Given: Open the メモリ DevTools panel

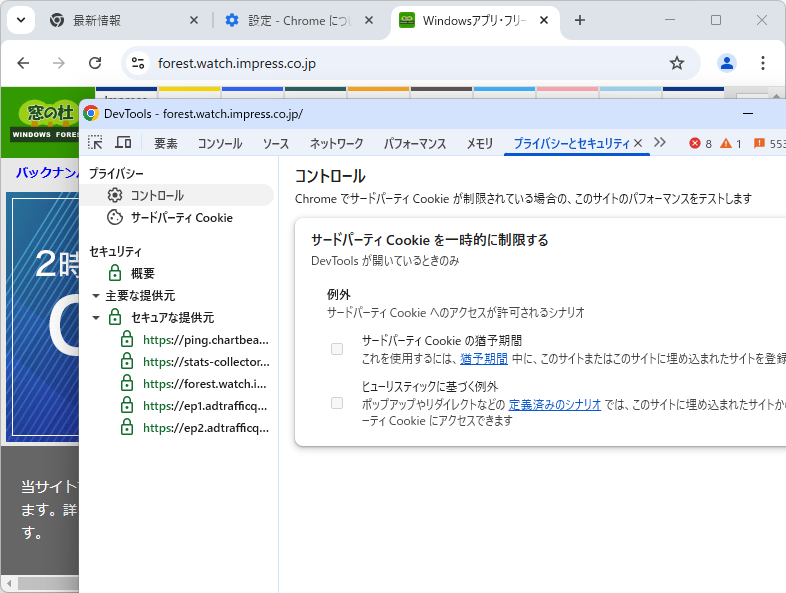Looking at the screenshot, I should pos(480,144).
